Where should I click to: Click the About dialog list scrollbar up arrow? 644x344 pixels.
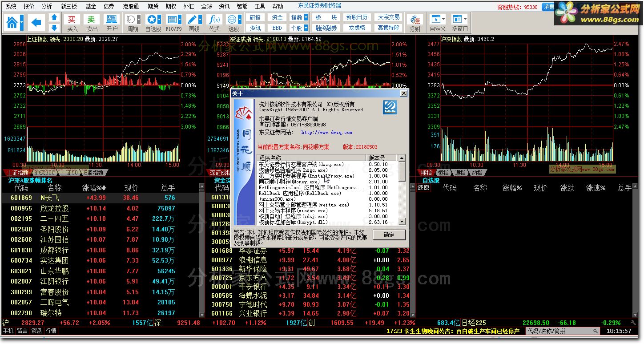pos(402,158)
